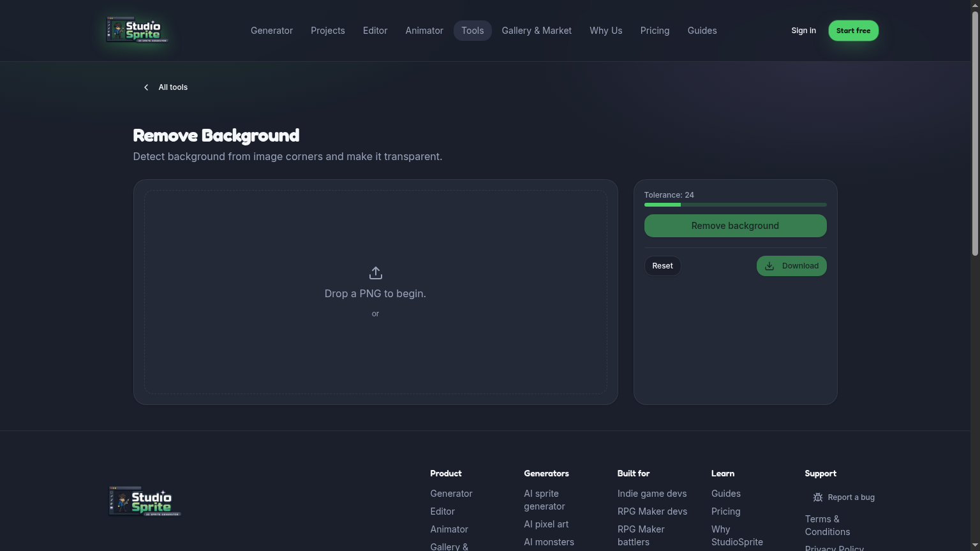Open AI monsters footer link

tap(549, 542)
